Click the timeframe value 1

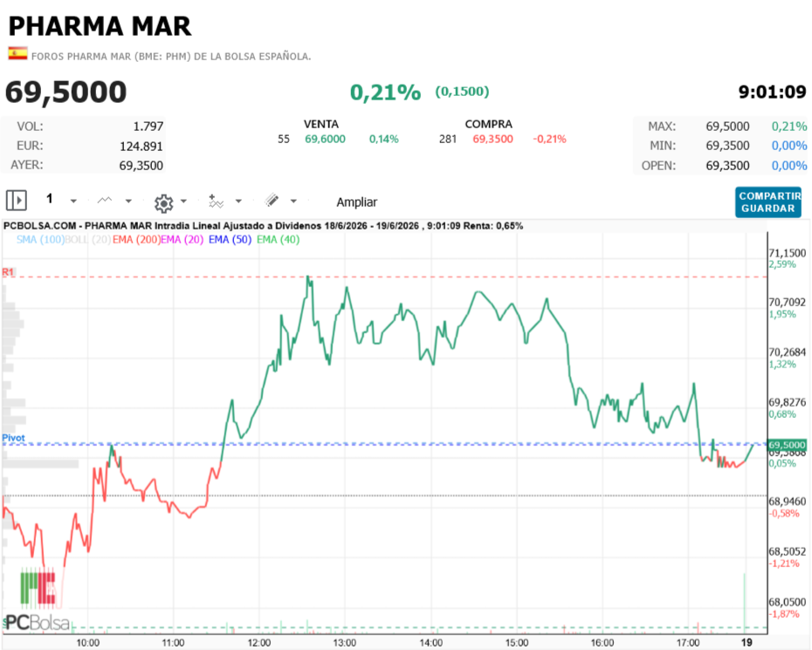(50, 199)
